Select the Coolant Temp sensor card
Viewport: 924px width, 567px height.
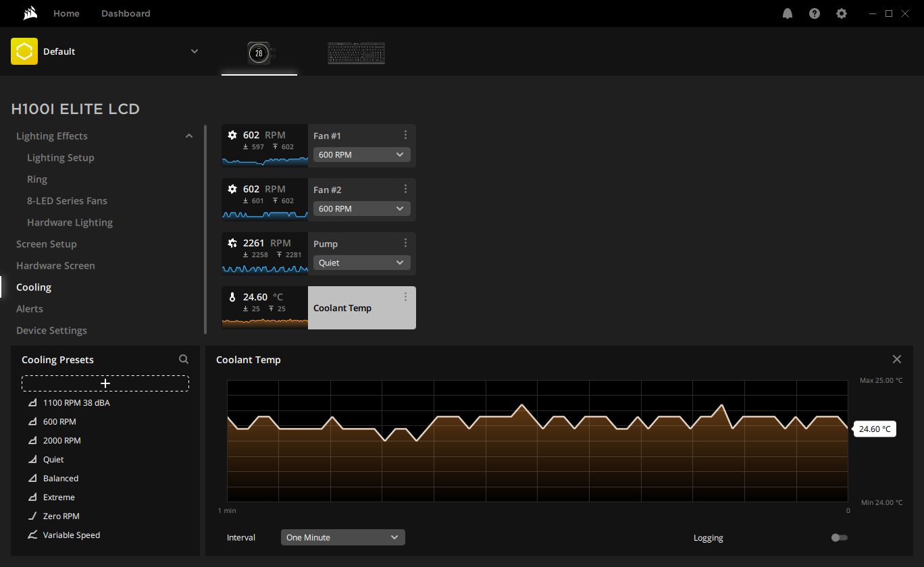coord(319,308)
